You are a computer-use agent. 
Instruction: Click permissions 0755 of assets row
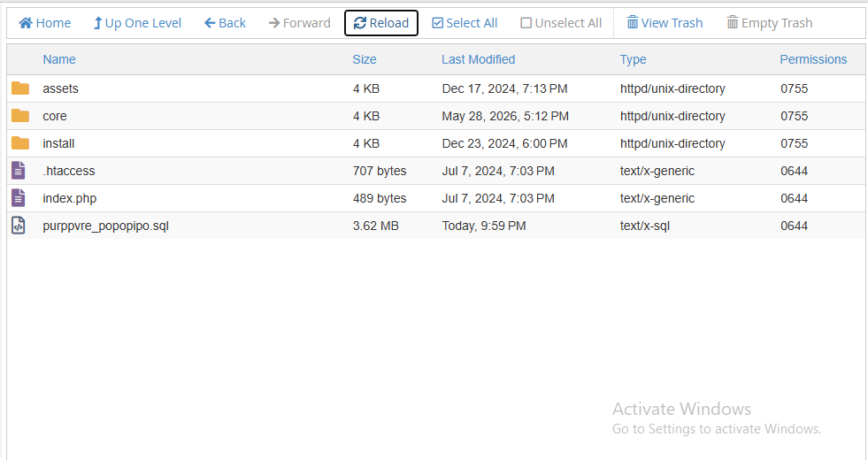pos(794,88)
